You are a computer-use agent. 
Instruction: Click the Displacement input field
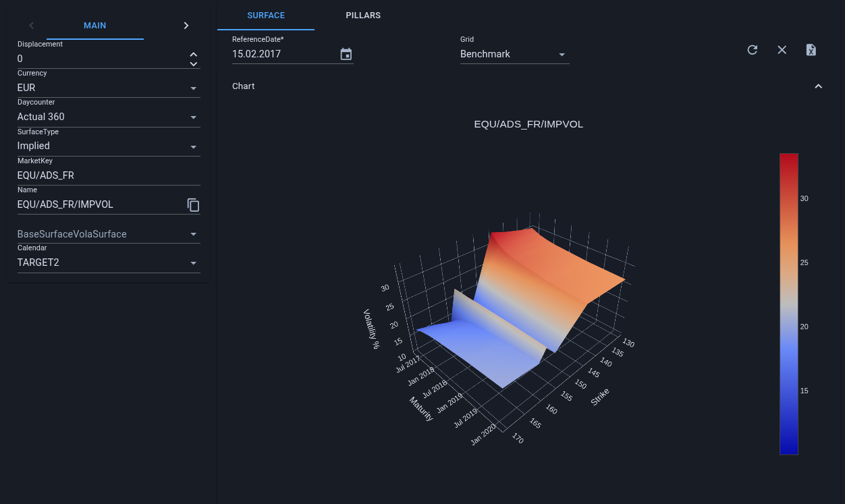click(101, 59)
